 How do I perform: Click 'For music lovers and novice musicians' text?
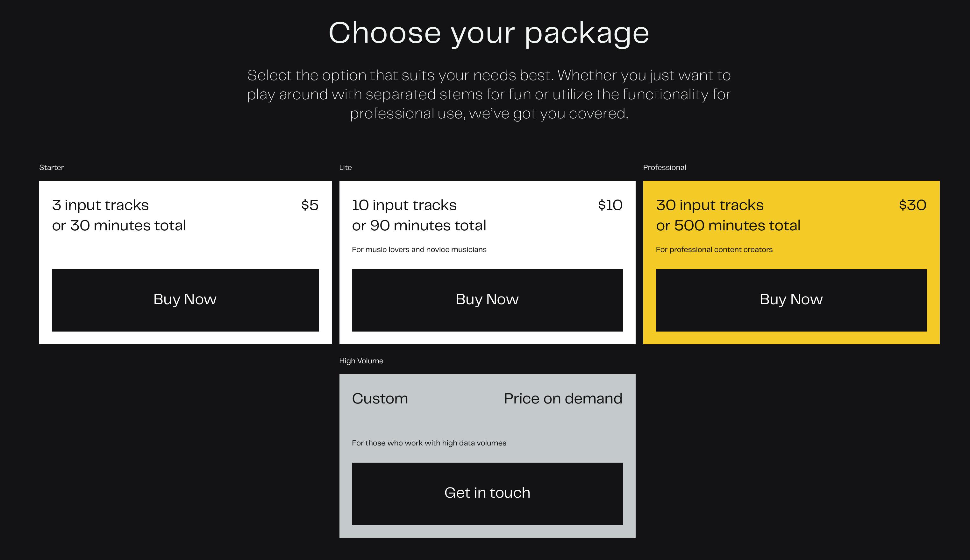click(x=419, y=250)
